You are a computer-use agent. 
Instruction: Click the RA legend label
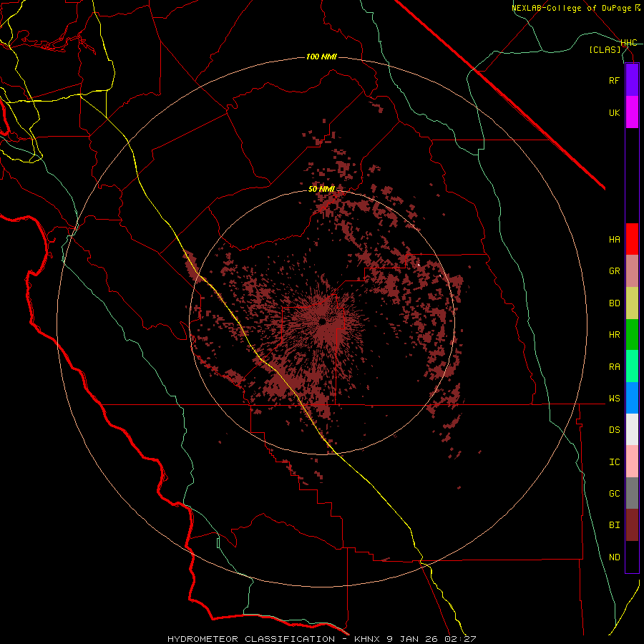(614, 367)
